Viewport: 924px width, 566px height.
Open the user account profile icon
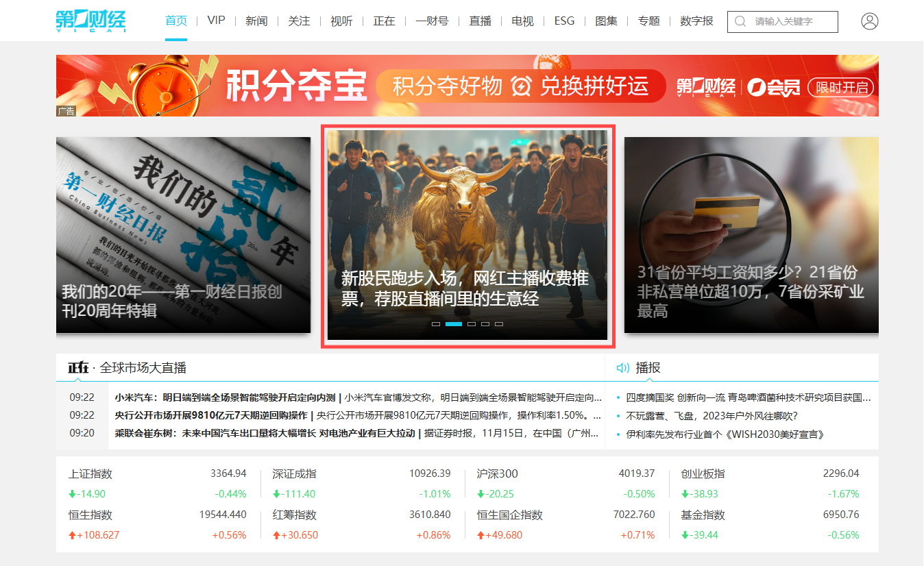[869, 21]
